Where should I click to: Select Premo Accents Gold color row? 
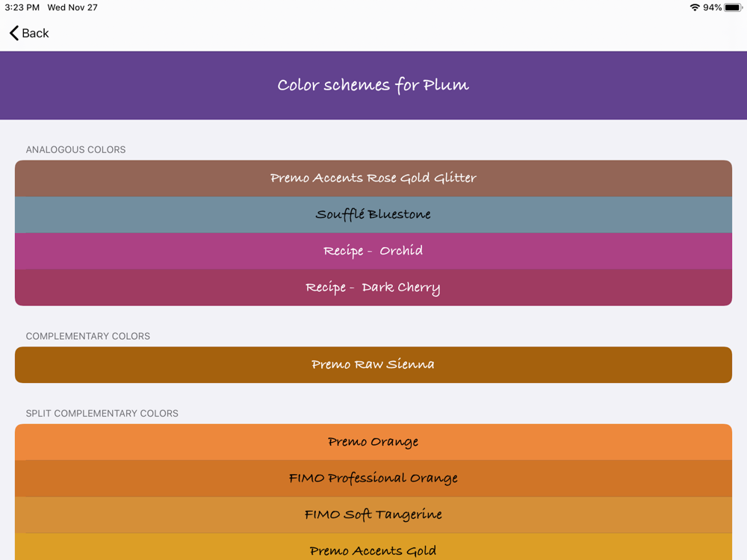[x=373, y=547]
